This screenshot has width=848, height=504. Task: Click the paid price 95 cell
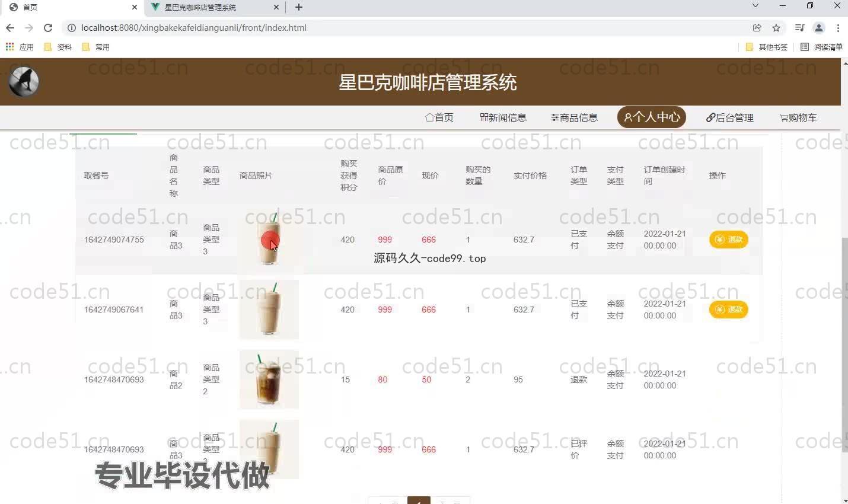click(x=518, y=379)
